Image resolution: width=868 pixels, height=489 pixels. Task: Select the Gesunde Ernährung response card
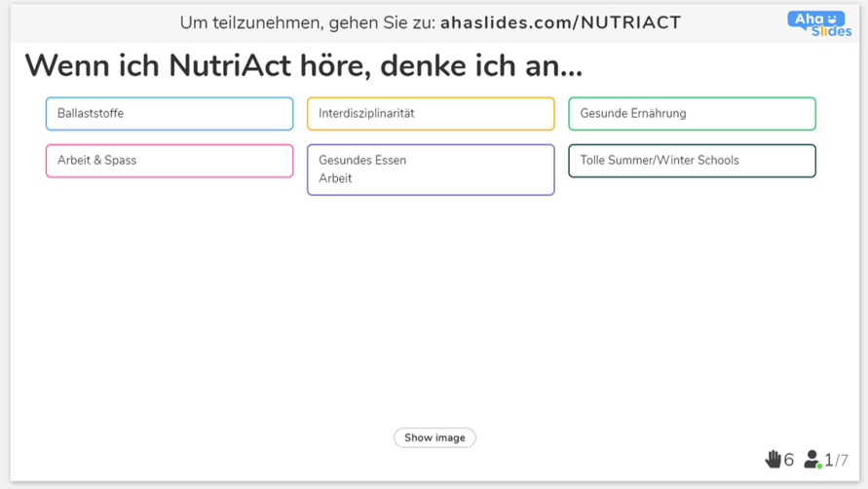692,114
